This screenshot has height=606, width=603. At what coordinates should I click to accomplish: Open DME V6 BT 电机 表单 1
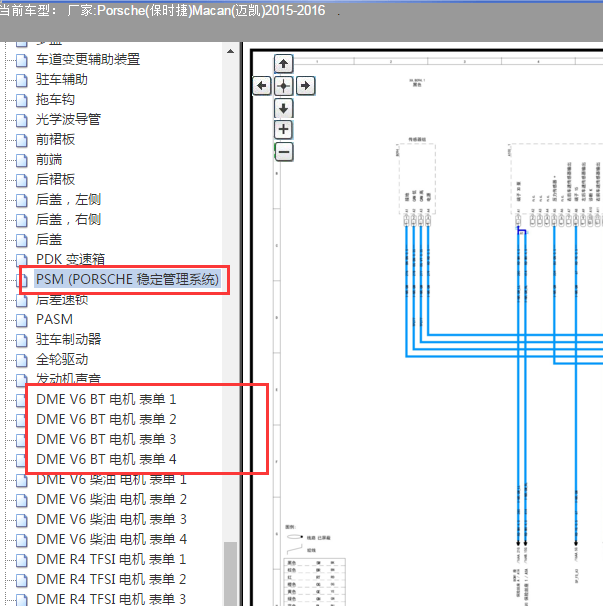[x=106, y=399]
